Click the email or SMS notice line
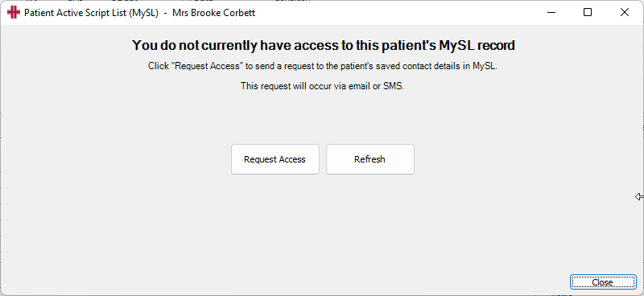644x296 pixels. tap(323, 86)
